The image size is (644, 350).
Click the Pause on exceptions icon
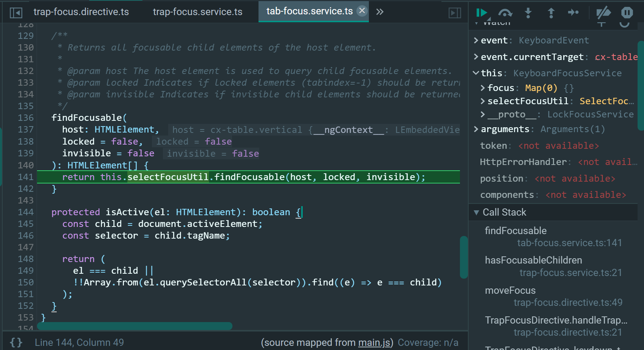626,12
